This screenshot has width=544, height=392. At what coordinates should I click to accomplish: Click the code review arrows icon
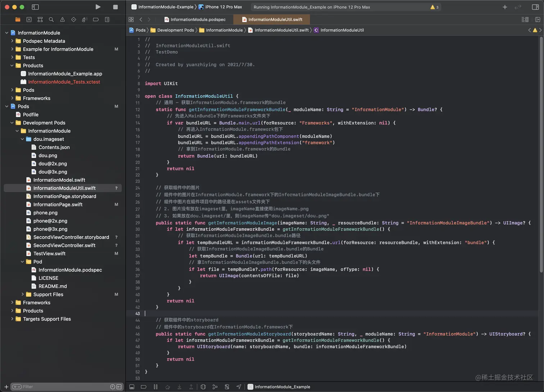(518, 7)
